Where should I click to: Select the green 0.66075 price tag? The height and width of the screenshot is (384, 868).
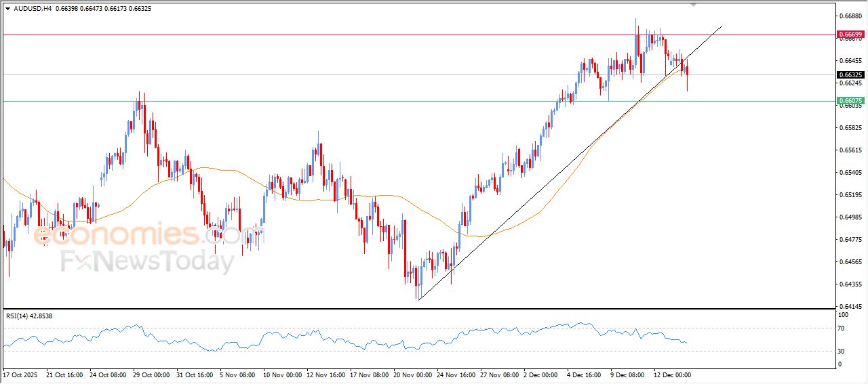click(850, 101)
